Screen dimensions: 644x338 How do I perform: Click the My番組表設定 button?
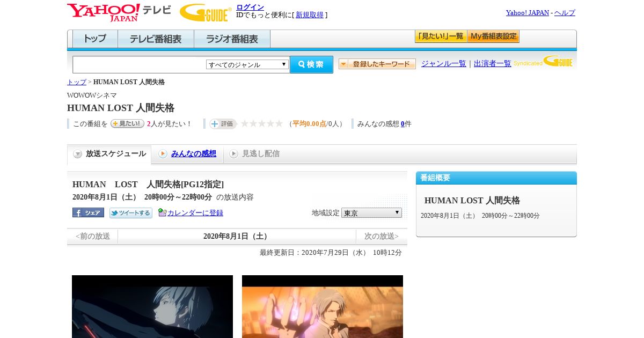493,36
